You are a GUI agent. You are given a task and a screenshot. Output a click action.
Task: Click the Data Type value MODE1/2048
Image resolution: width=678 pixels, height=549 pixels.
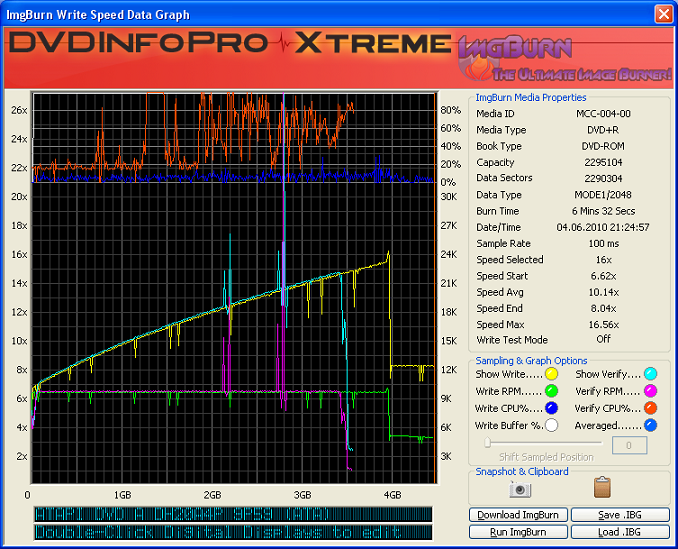603,195
